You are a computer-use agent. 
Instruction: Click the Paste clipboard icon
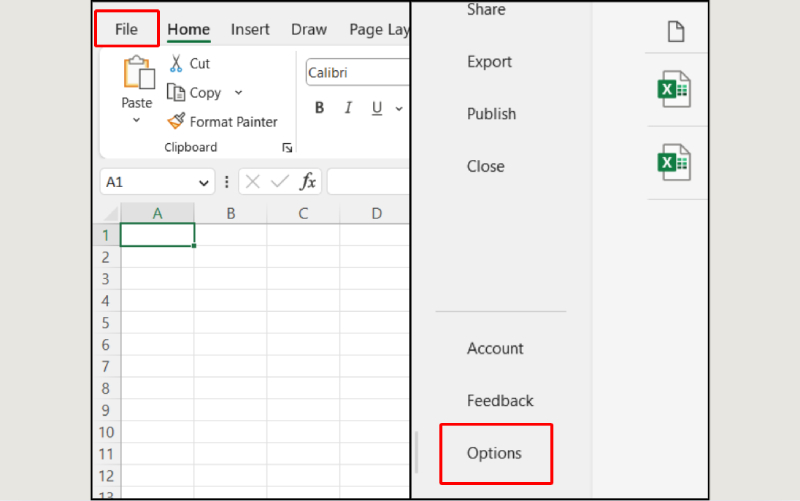coord(138,72)
